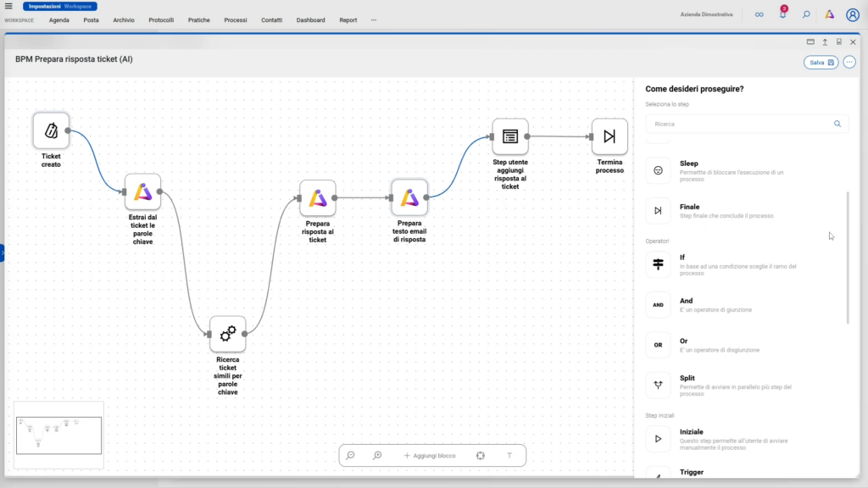Viewport: 868px width, 488px height.
Task: Open the global search magnifier in header
Action: [x=806, y=14]
